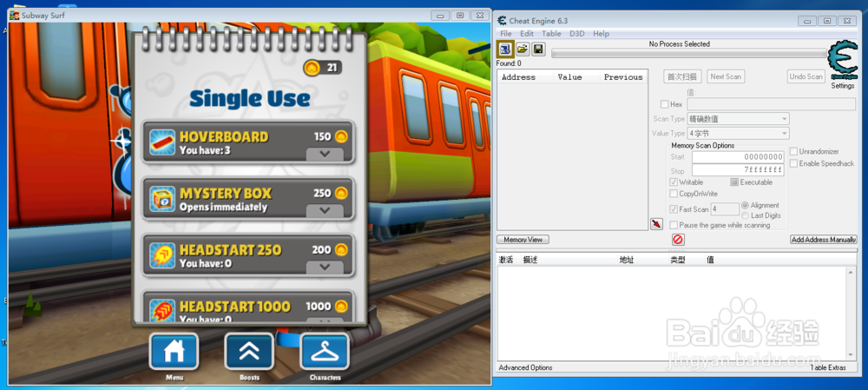Click the 地址 address column header
Viewport: 868px width, 390px height.
627,259
